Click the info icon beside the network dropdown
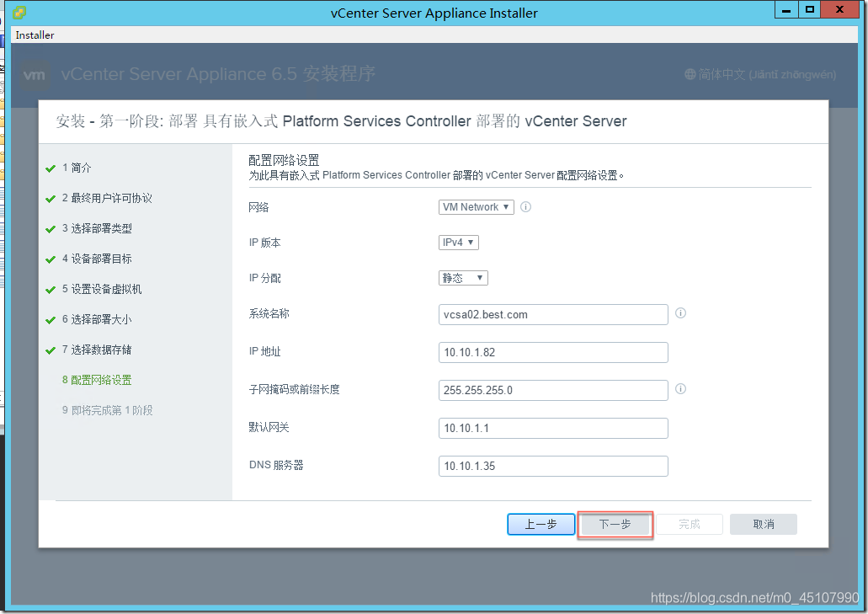 click(x=526, y=207)
